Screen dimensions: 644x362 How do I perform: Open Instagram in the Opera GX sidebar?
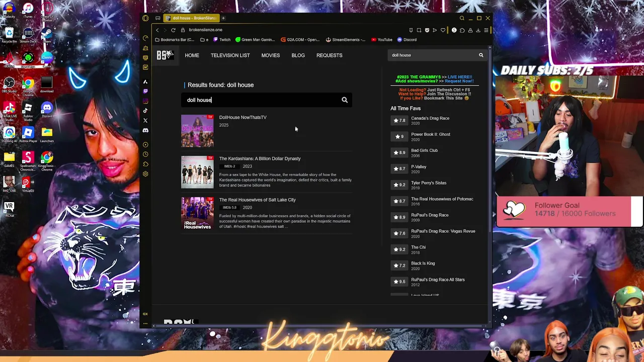(x=145, y=101)
